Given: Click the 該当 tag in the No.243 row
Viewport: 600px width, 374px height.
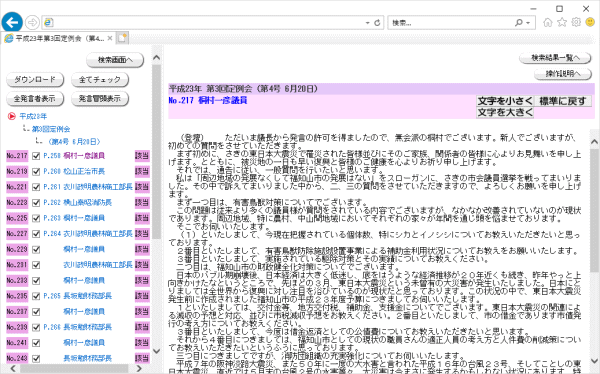Looking at the screenshot, I should click(x=142, y=358).
